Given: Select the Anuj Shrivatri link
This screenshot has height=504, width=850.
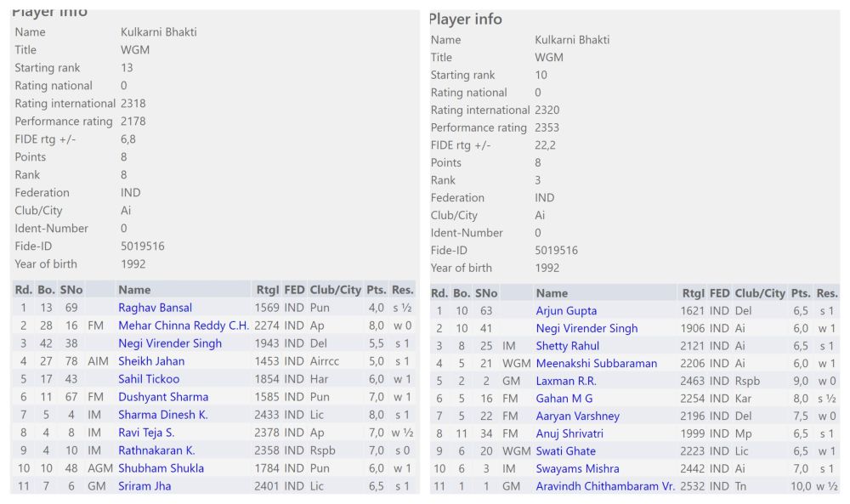Looking at the screenshot, I should click(x=569, y=433).
